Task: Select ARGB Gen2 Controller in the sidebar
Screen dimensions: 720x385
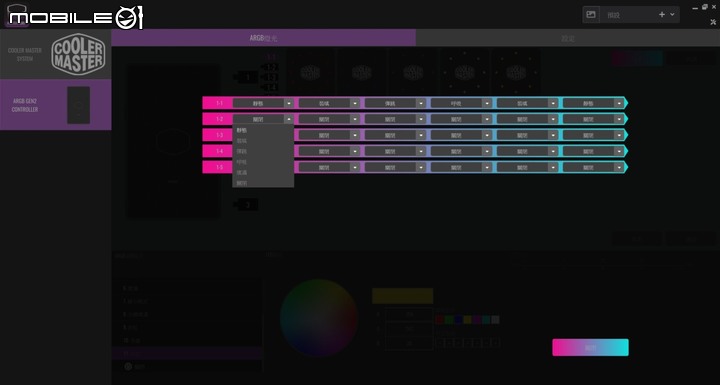Action: [x=56, y=105]
